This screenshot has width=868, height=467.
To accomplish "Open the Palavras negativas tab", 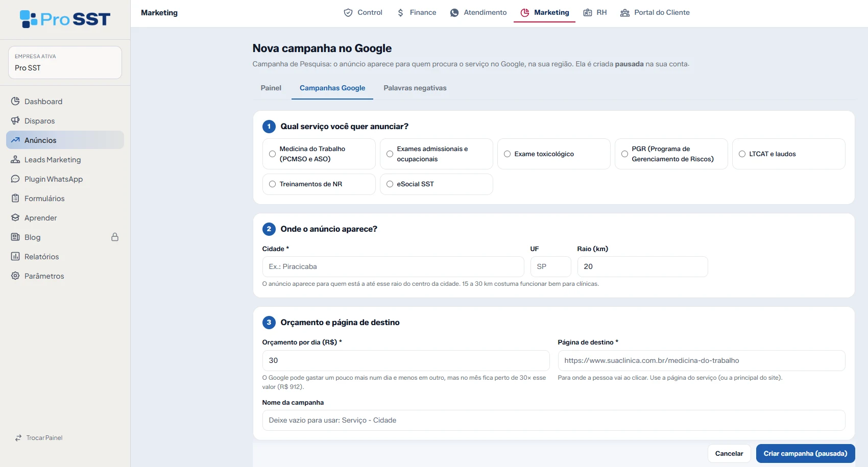I will pos(415,88).
